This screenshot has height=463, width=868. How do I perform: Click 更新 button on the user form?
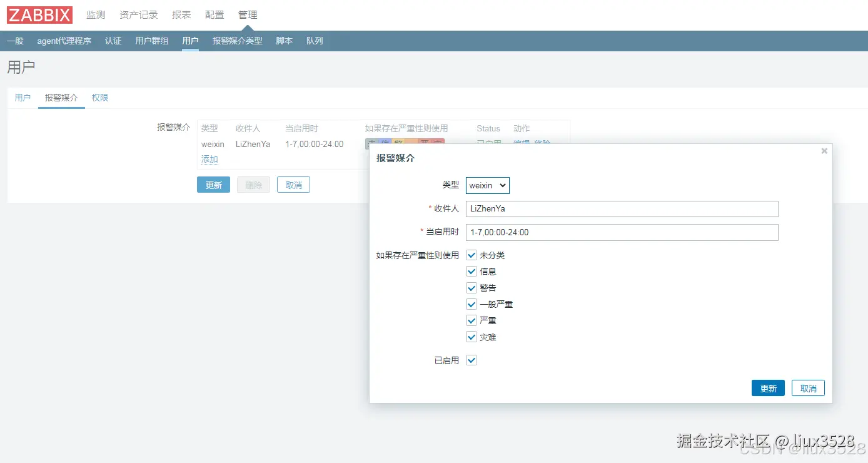[213, 185]
